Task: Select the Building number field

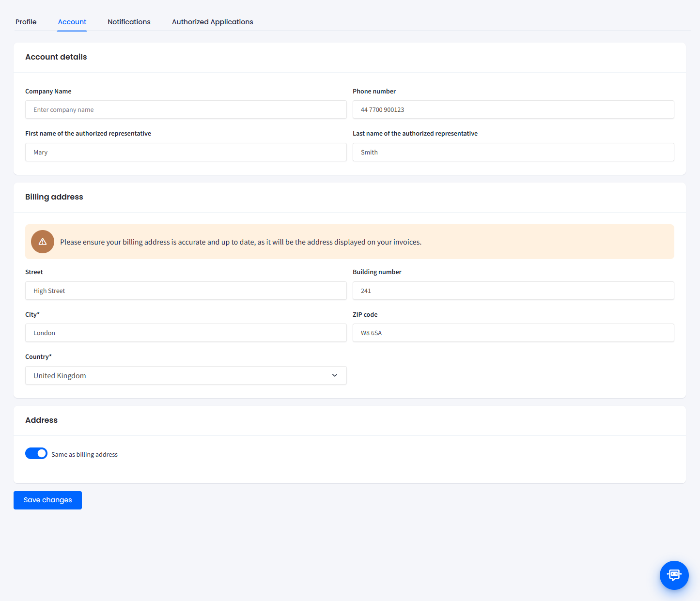Action: coord(513,291)
